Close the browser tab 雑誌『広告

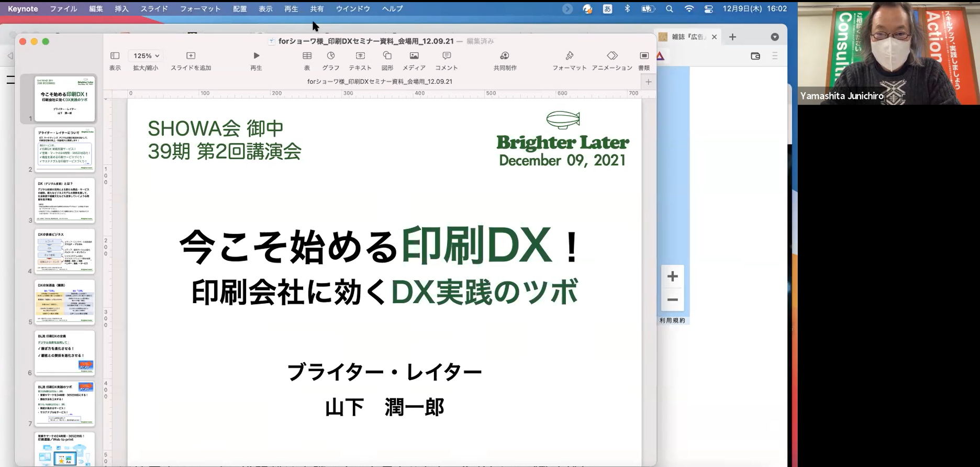pyautogui.click(x=714, y=37)
